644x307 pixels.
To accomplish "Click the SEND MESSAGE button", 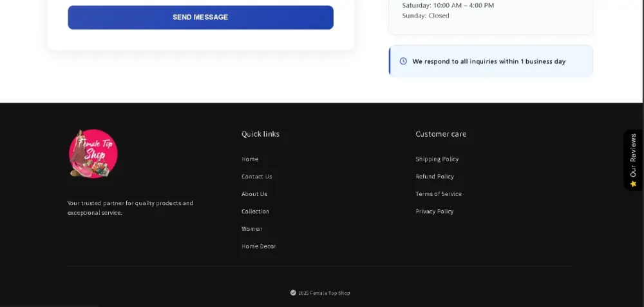I will [200, 17].
